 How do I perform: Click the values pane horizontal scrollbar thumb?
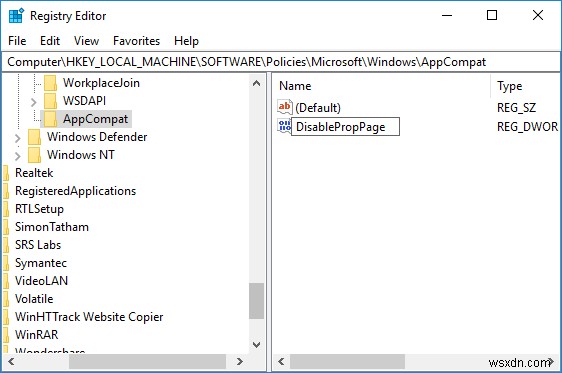[347, 362]
